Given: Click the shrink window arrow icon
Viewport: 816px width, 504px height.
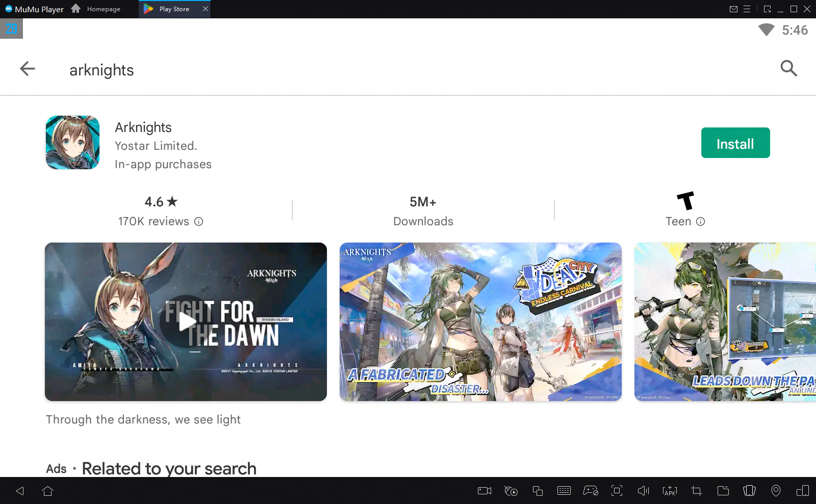Looking at the screenshot, I should point(767,9).
